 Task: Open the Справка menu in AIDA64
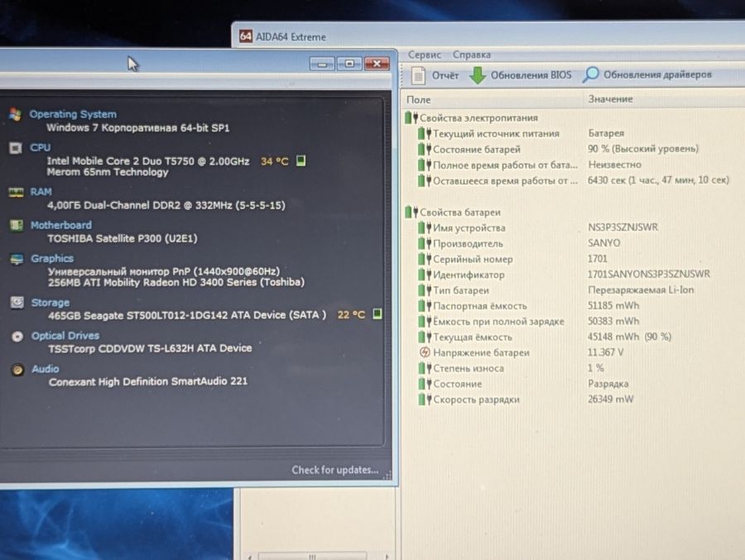point(471,55)
